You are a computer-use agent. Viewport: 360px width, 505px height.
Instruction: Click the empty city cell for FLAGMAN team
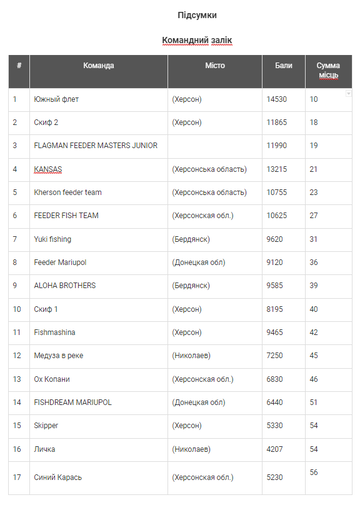click(215, 146)
